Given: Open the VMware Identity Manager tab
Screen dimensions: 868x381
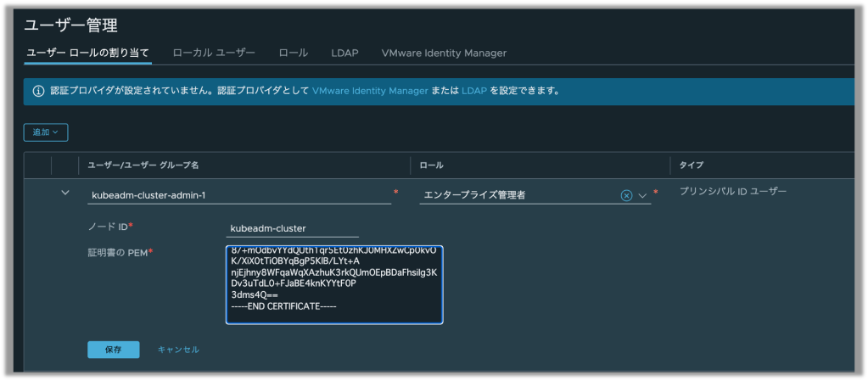Looking at the screenshot, I should 444,53.
